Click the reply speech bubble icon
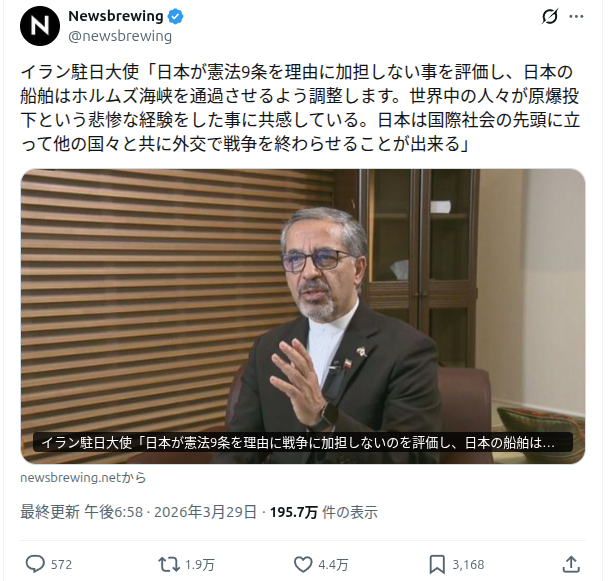The height and width of the screenshot is (581, 608). click(x=35, y=564)
